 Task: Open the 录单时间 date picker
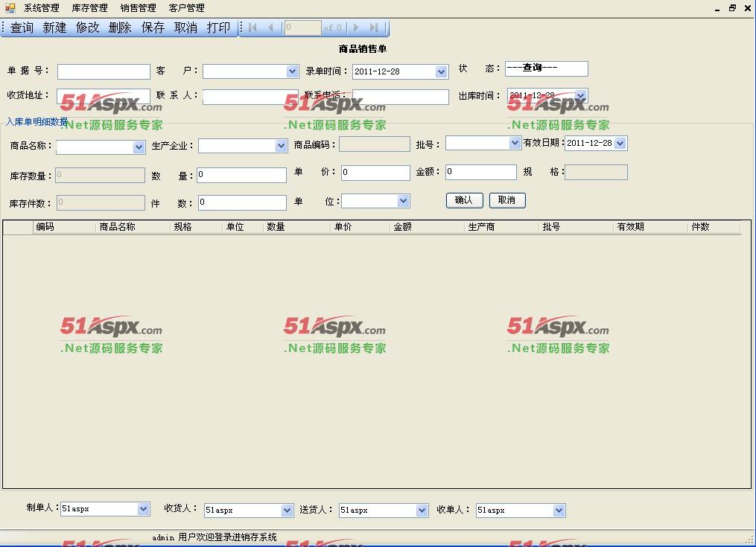[441, 71]
